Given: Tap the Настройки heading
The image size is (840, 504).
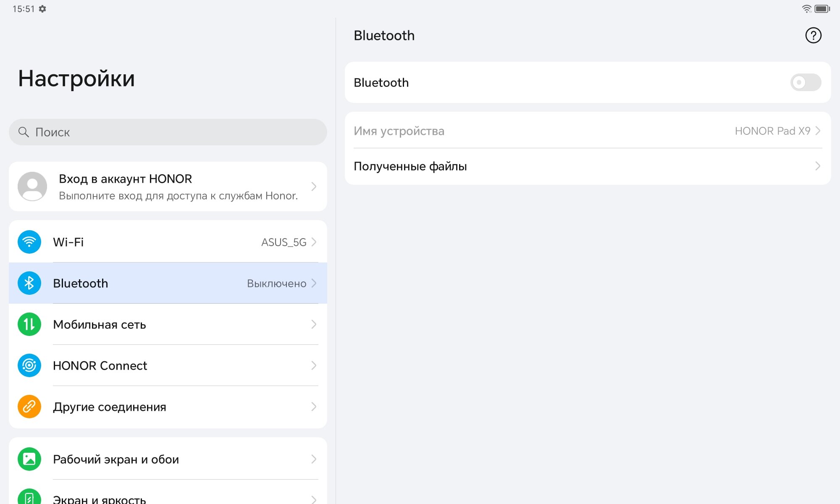Looking at the screenshot, I should tap(76, 79).
